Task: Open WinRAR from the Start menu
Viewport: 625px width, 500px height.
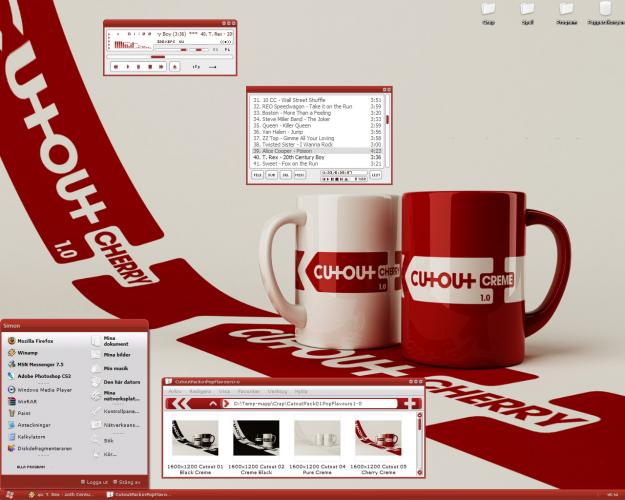Action: (27, 401)
